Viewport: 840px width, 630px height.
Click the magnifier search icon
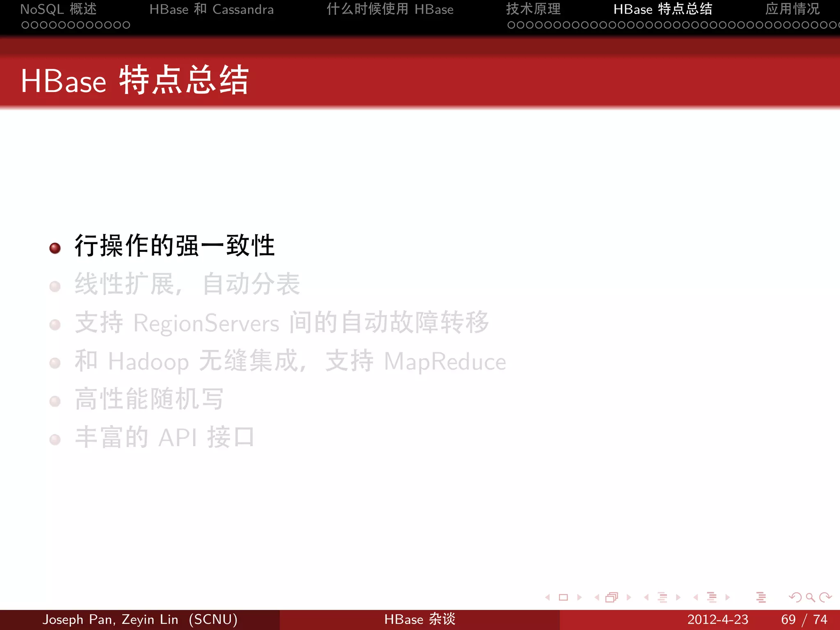[810, 598]
